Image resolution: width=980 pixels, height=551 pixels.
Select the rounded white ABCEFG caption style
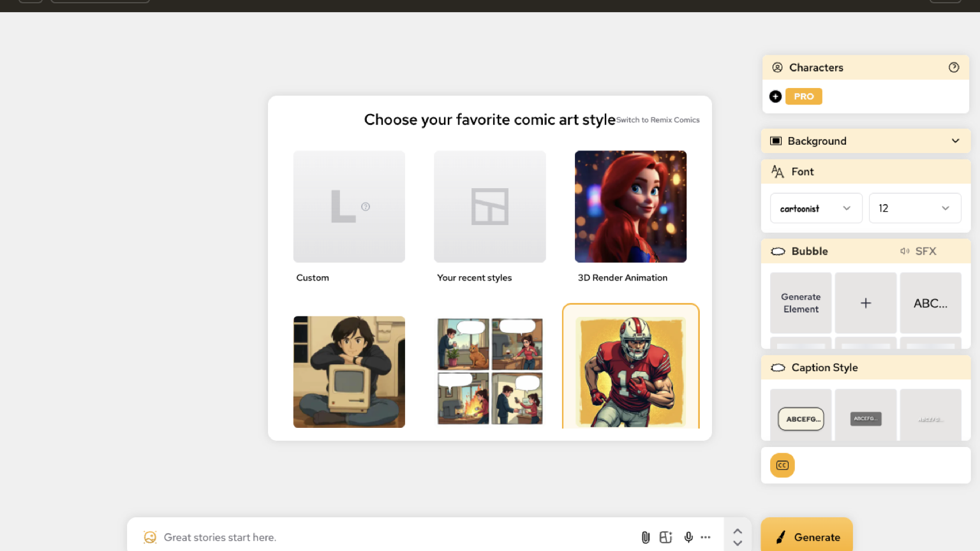(801, 419)
